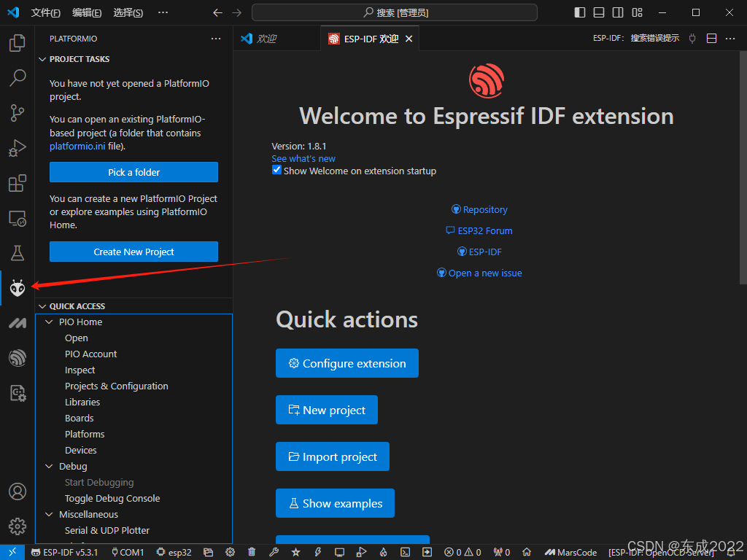Screen dimensions: 747x560
Task: Click the editor vertical scrollbar
Action: pos(743,168)
